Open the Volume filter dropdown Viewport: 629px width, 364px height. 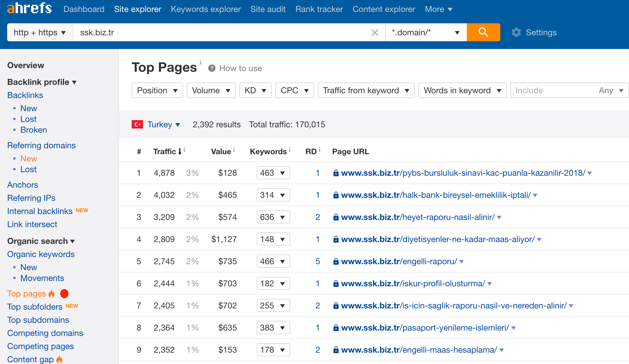[211, 90]
